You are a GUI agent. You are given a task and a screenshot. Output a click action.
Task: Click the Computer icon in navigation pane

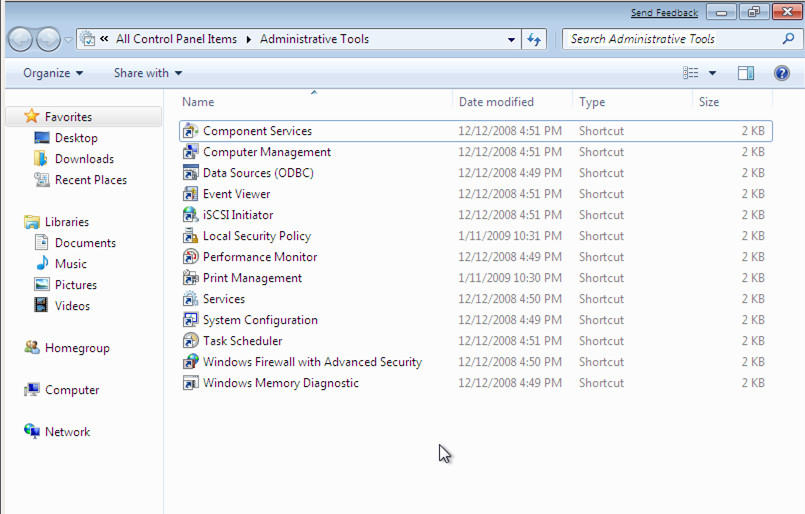(x=32, y=390)
